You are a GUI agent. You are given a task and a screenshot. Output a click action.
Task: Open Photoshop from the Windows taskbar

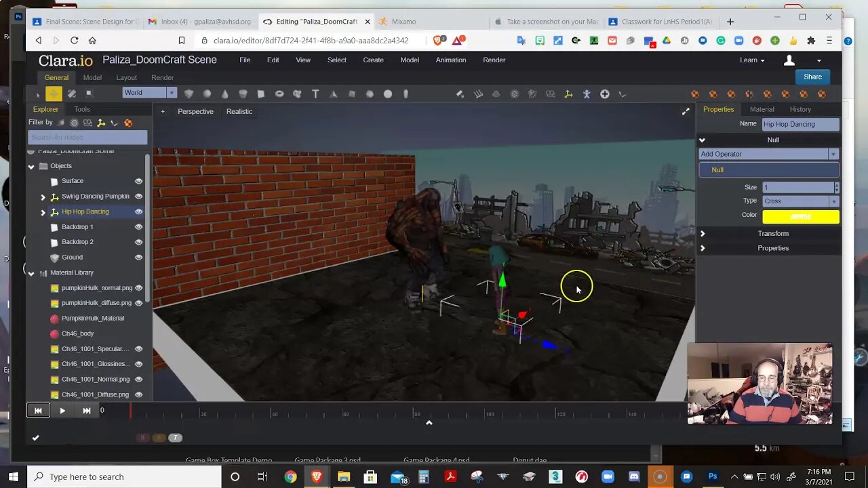point(713,476)
